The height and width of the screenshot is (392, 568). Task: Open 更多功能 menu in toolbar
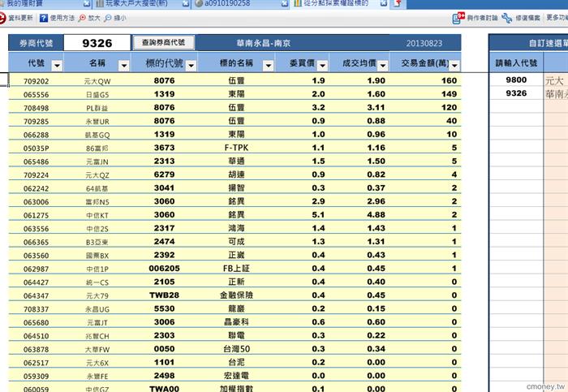click(557, 17)
